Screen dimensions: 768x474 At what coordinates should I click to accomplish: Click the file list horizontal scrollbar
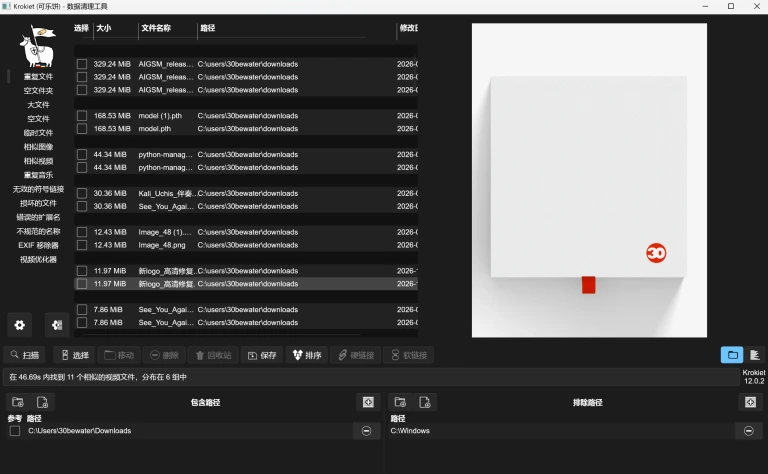(x=222, y=335)
